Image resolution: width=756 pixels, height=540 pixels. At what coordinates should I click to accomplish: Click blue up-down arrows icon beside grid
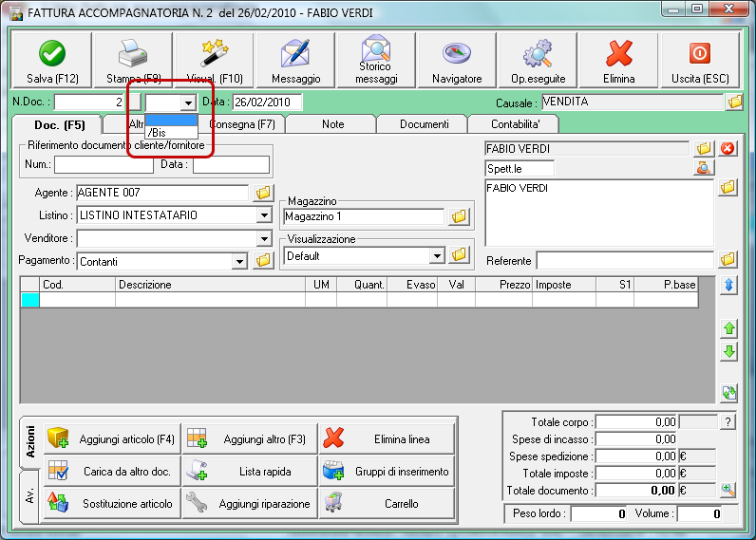729,285
